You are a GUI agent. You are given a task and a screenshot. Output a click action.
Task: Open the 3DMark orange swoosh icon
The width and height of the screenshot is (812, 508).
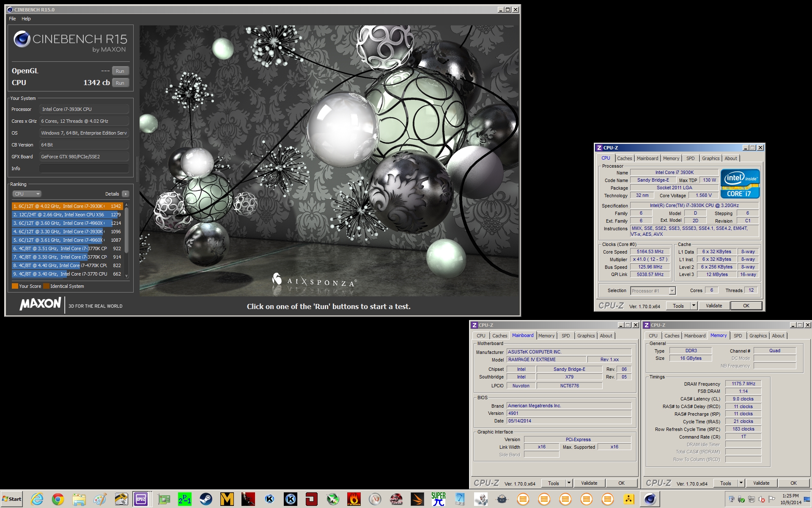pos(417,500)
